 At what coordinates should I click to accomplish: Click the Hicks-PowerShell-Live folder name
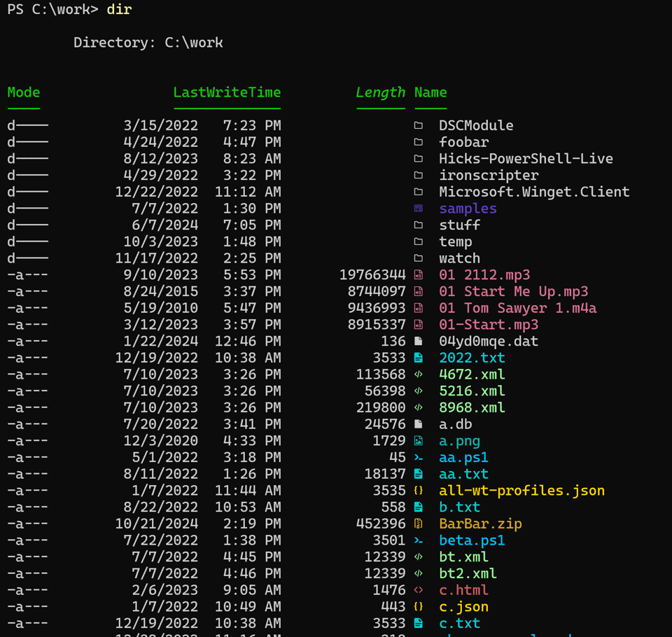[526, 159]
